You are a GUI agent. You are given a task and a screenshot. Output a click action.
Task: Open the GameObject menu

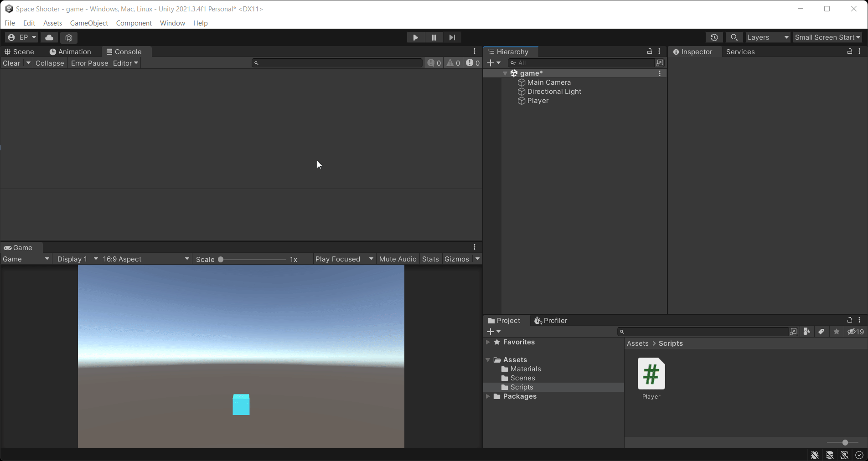point(89,23)
